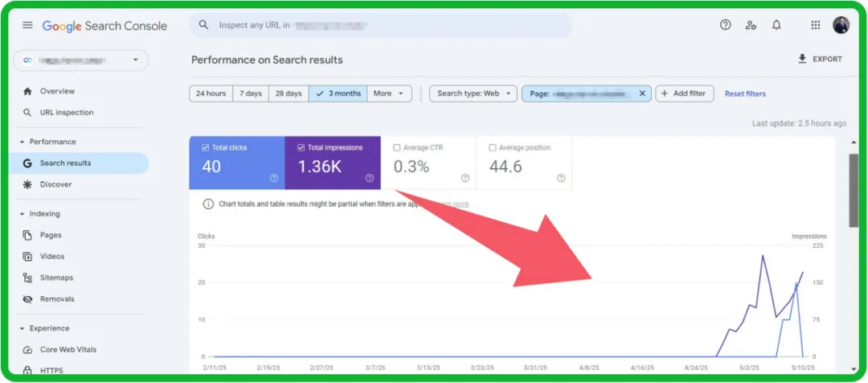Image resolution: width=868 pixels, height=383 pixels.
Task: Open the Search type: Web dropdown
Action: click(x=473, y=93)
